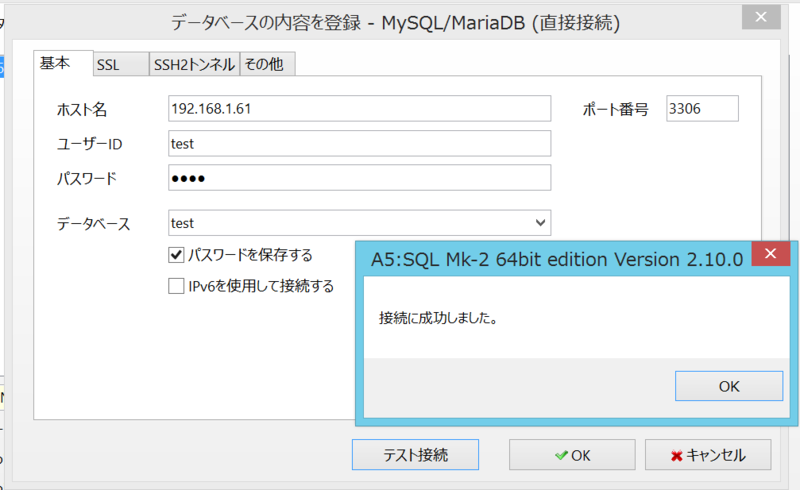Click the キャンセル button
This screenshot has width=800, height=490.
click(708, 455)
